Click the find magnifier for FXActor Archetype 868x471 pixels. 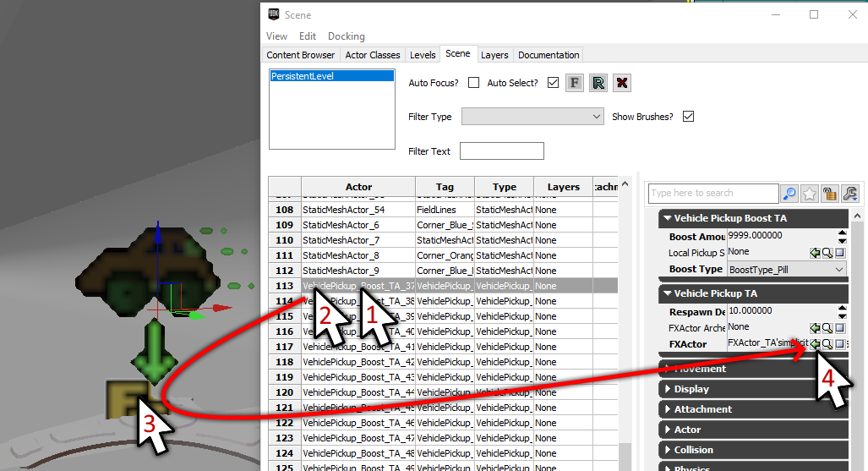point(827,328)
